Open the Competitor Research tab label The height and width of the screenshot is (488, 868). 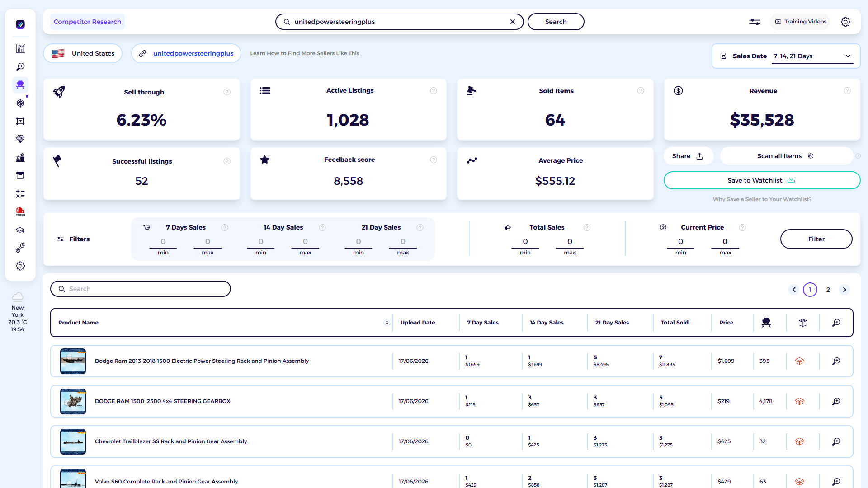[x=87, y=22]
